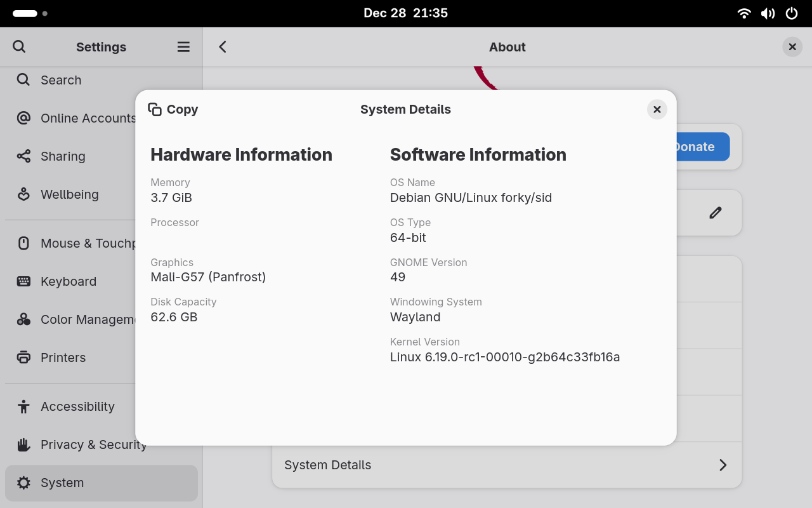Select Search in the sidebar
The image size is (812, 508).
[x=61, y=80]
